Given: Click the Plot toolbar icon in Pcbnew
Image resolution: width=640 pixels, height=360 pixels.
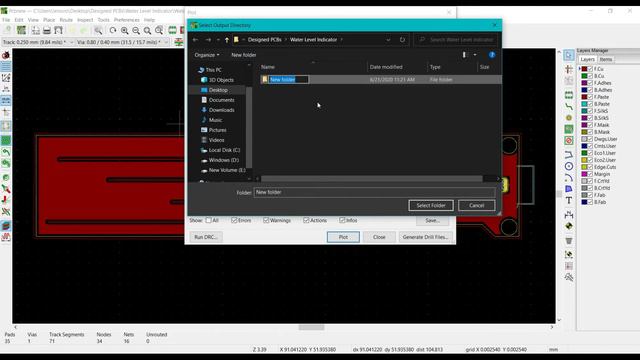Looking at the screenshot, I should pyautogui.click(x=58, y=30).
